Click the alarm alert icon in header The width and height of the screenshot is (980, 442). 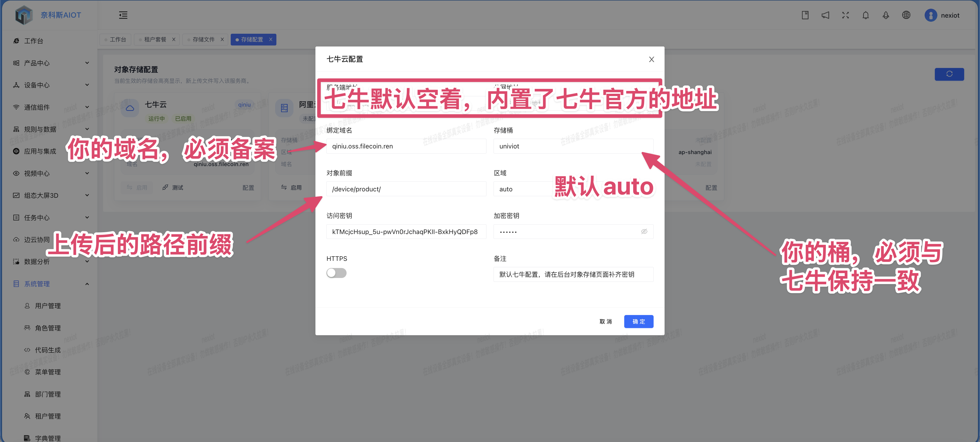point(886,15)
